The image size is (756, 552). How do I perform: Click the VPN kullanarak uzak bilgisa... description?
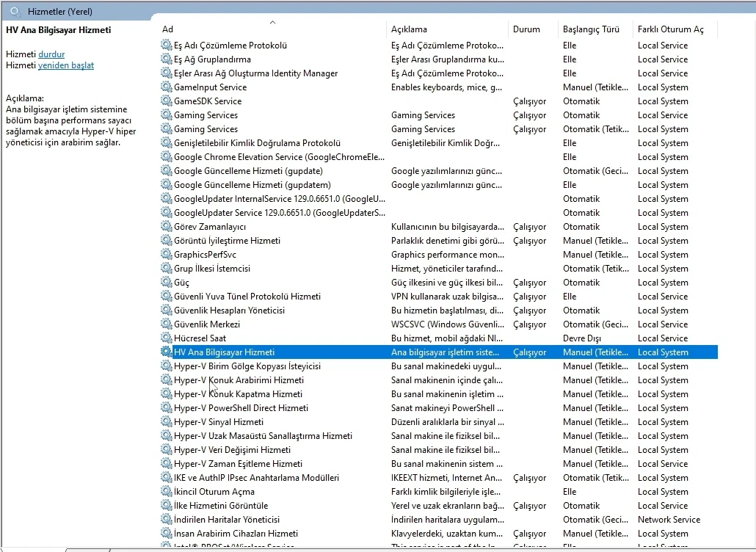click(447, 297)
